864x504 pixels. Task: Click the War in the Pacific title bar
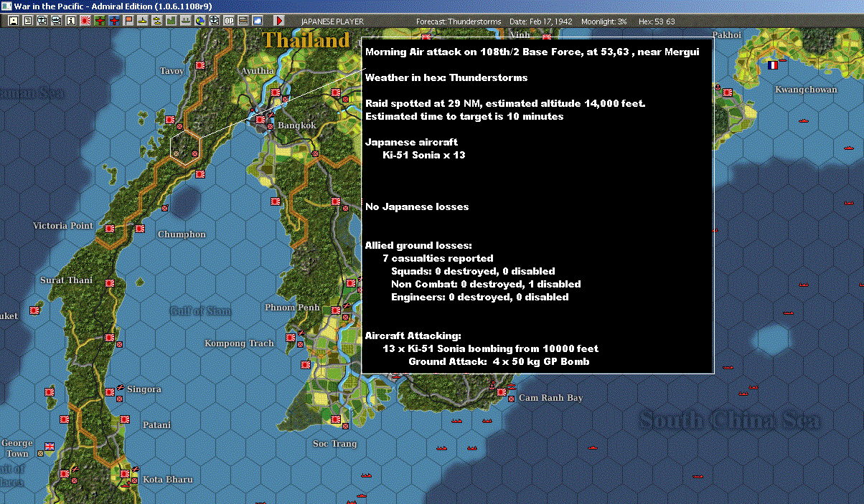coord(432,6)
